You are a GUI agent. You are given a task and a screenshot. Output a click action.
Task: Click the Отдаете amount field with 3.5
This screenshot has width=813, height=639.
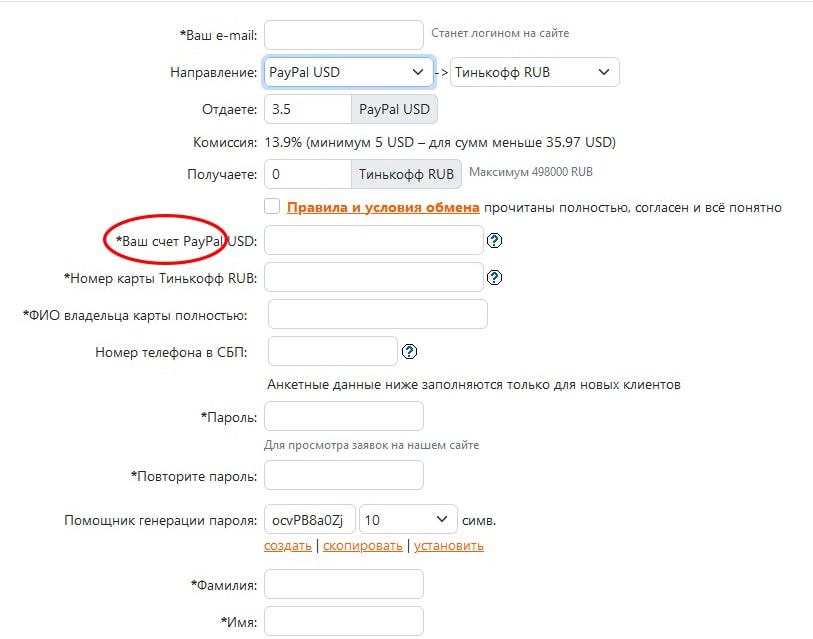pos(308,109)
